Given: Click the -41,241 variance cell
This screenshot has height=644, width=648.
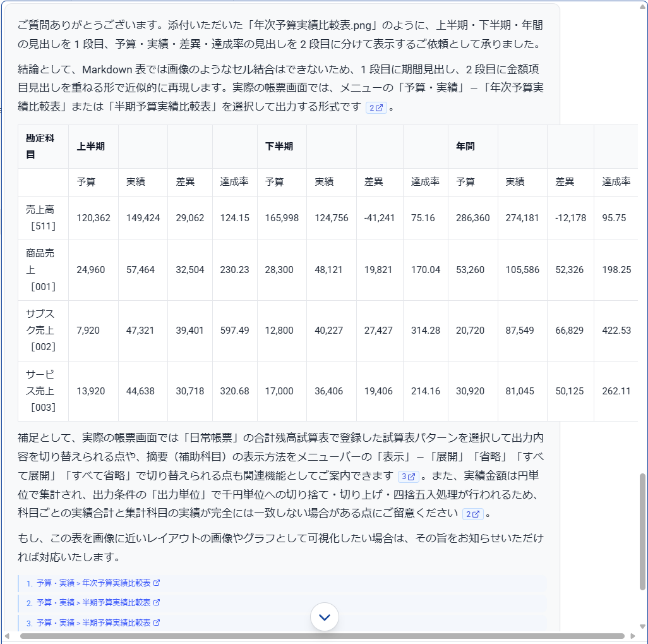Looking at the screenshot, I should click(380, 218).
